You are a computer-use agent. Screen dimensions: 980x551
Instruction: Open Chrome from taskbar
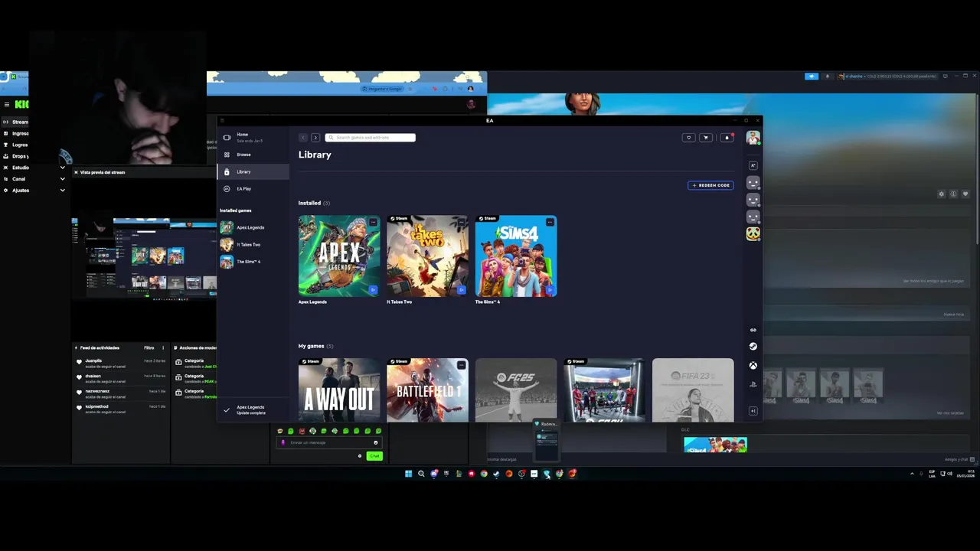[x=484, y=474]
